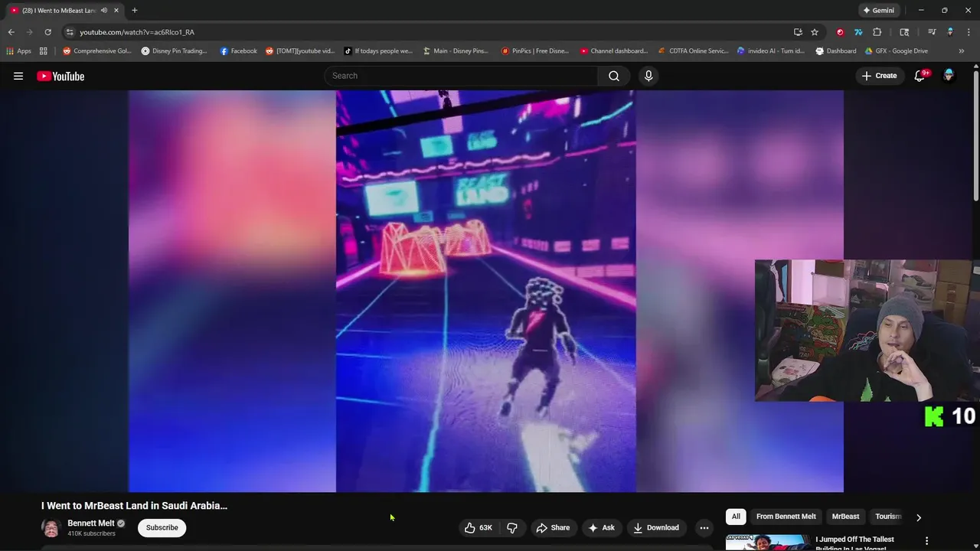
Task: Show more bookmarks with double chevron
Action: pos(962,51)
